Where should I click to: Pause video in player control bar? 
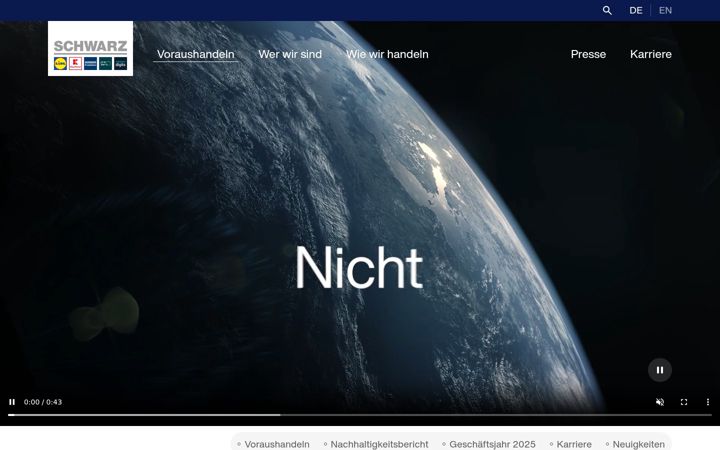tap(12, 402)
